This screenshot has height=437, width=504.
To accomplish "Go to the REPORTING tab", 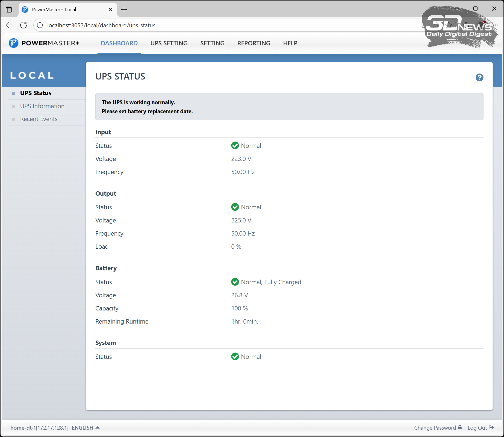I will pyautogui.click(x=254, y=43).
